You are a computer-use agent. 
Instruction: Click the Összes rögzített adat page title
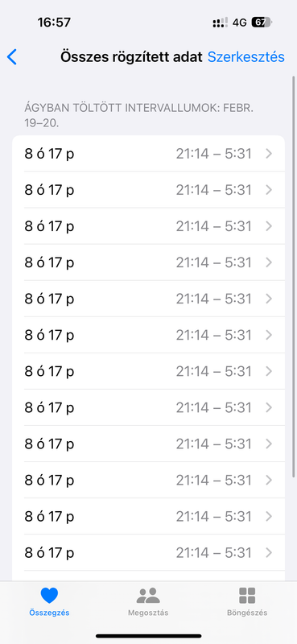[131, 57]
